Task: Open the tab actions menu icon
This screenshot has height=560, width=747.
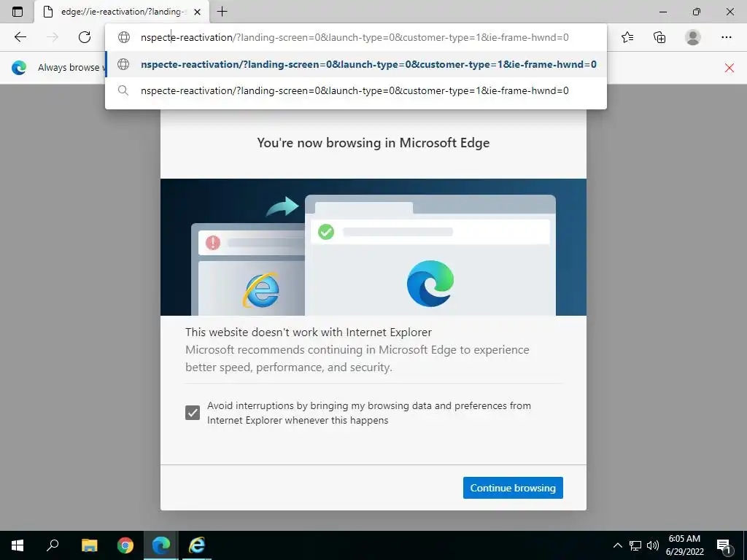Action: coord(18,12)
